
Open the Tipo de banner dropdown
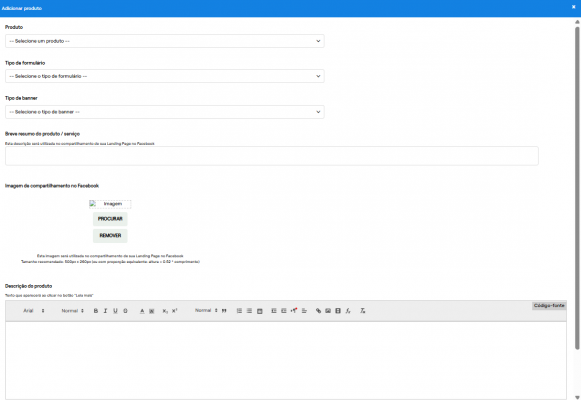point(165,112)
